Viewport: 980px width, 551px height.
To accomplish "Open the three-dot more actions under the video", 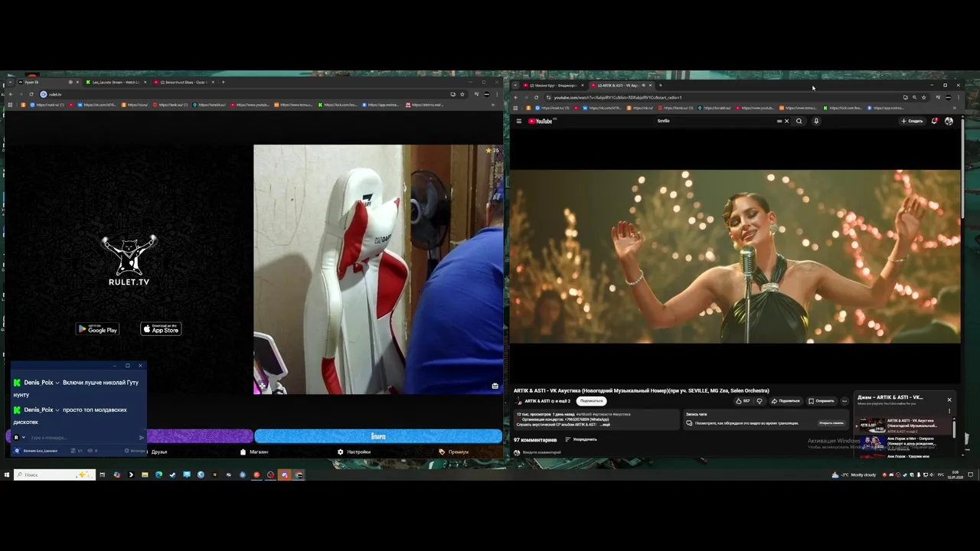I will point(844,401).
